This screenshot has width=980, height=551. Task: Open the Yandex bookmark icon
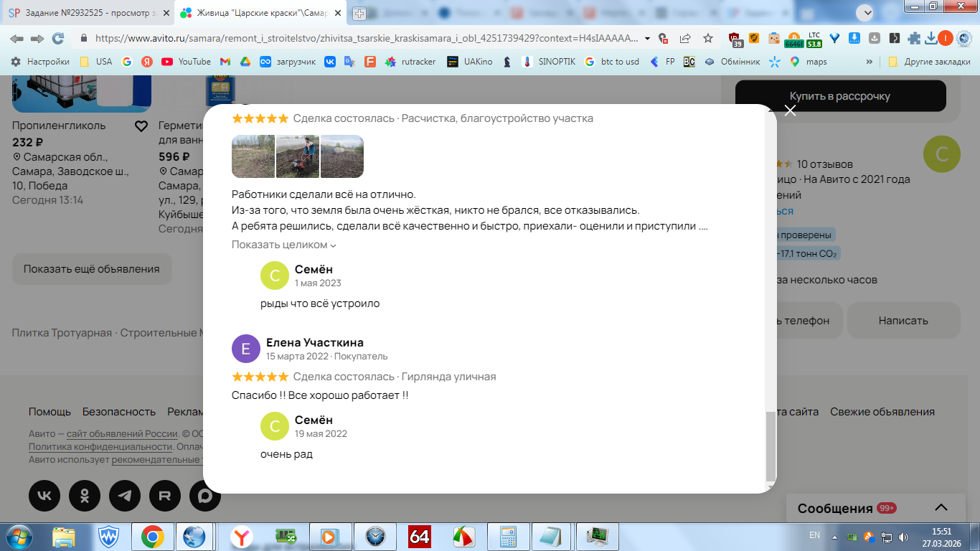[147, 62]
